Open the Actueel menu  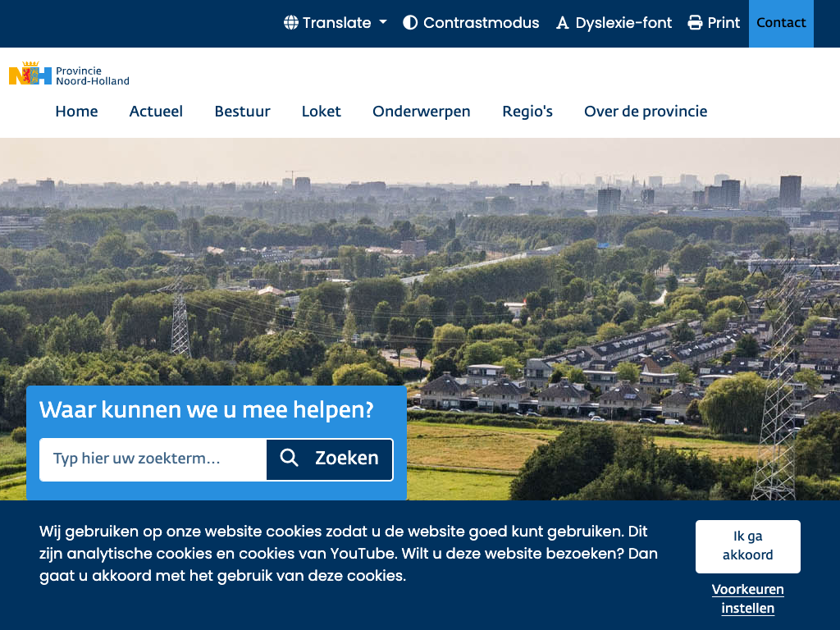click(156, 112)
